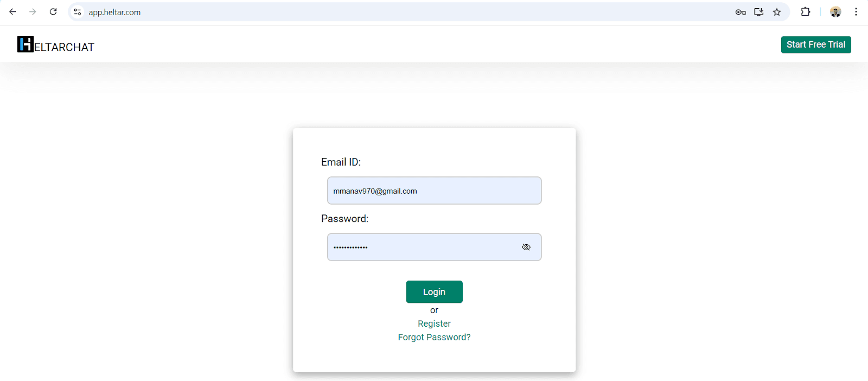Viewport: 868px width, 381px height.
Task: Click the Start Free Trial button
Action: click(x=815, y=44)
